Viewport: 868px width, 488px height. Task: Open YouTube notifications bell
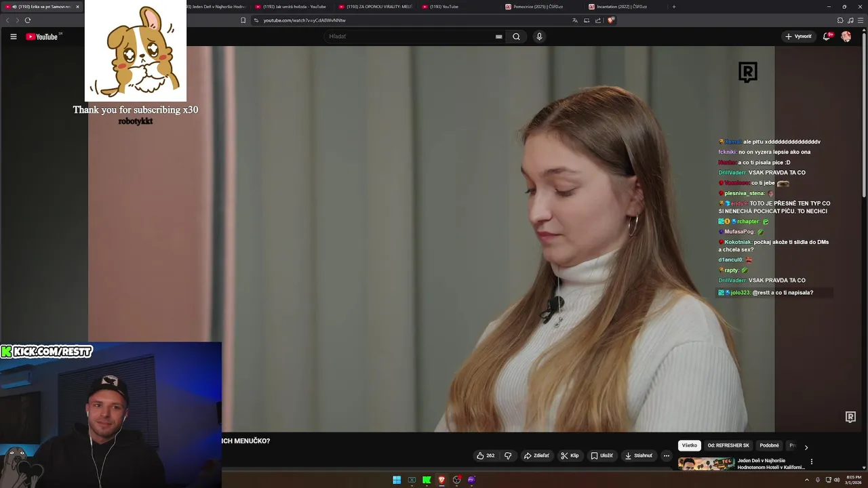point(827,37)
